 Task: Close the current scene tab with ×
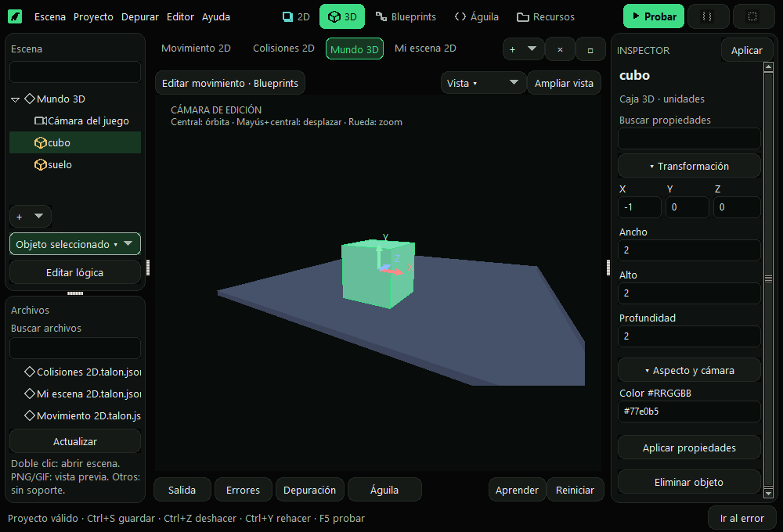pos(561,49)
